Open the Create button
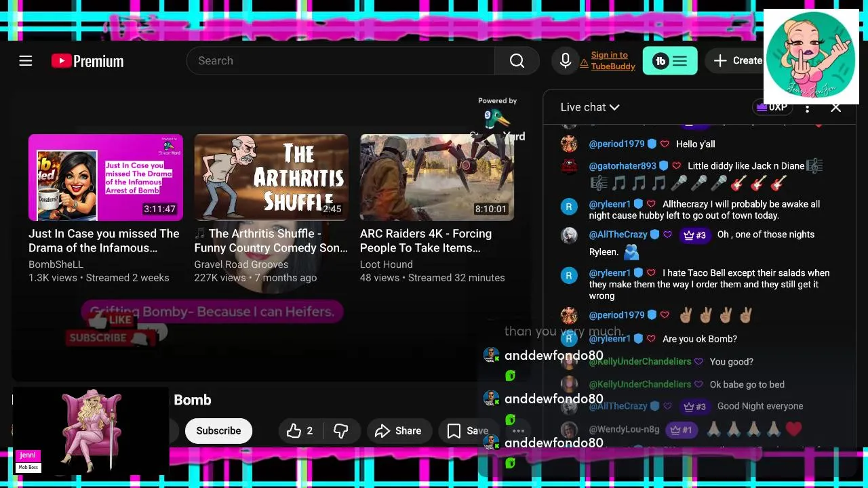 pyautogui.click(x=738, y=60)
